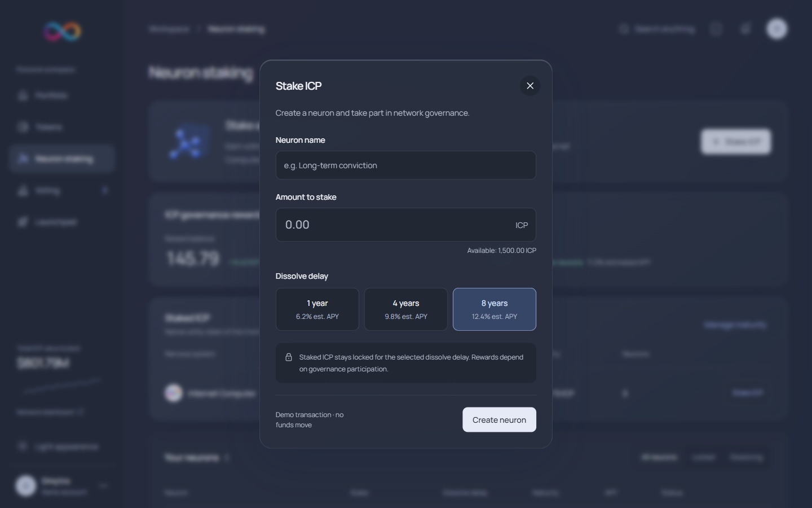Click the 'Create a neuron and take part' description
This screenshot has width=812, height=508.
(372, 113)
